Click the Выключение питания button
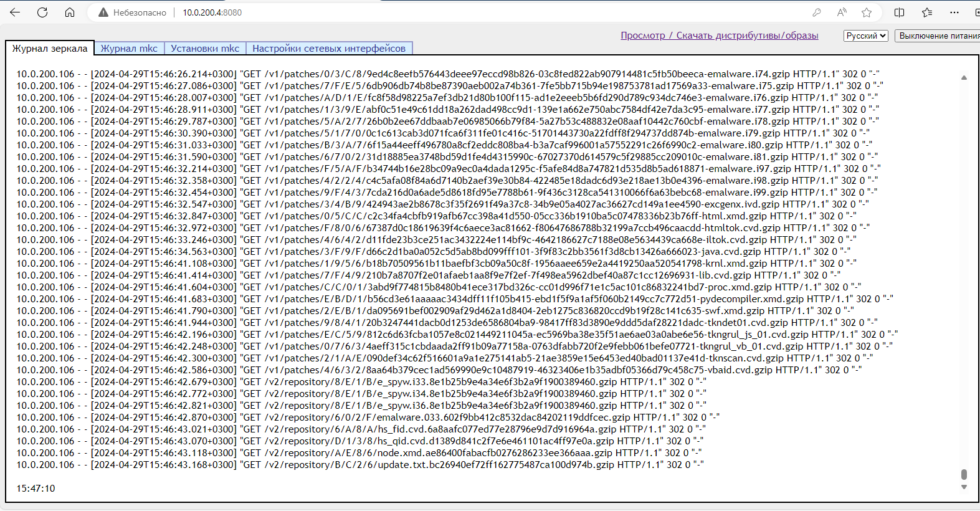This screenshot has height=511, width=980. 938,36
